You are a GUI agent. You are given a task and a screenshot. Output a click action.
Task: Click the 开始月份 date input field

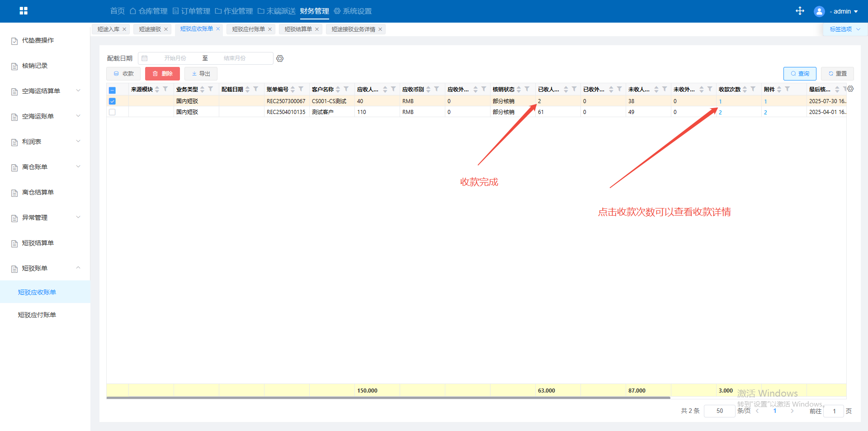point(175,58)
